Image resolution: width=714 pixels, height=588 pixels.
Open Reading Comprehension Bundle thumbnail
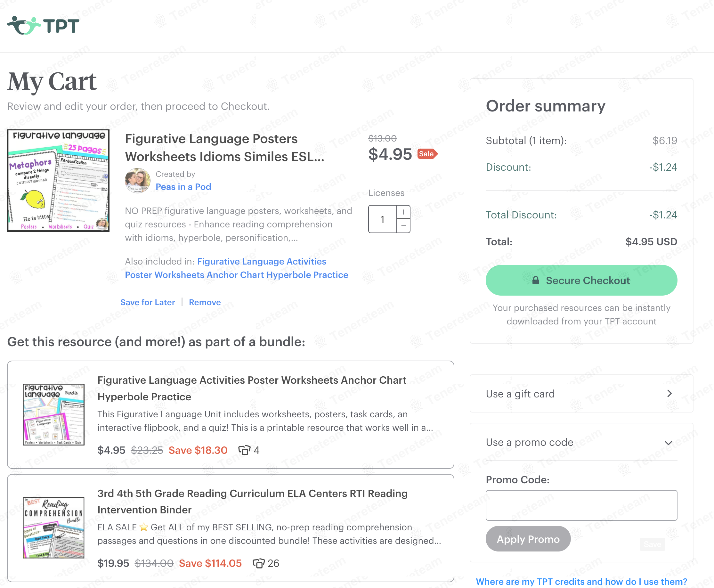54,528
